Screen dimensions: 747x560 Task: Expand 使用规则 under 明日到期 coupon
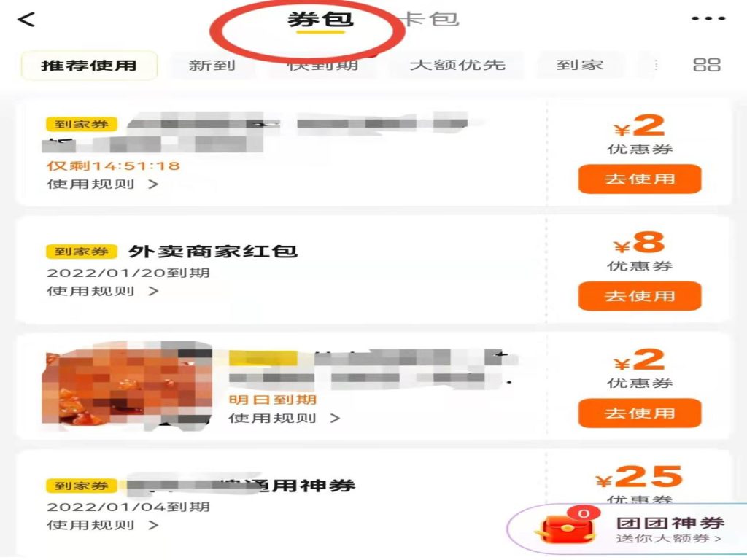[285, 419]
